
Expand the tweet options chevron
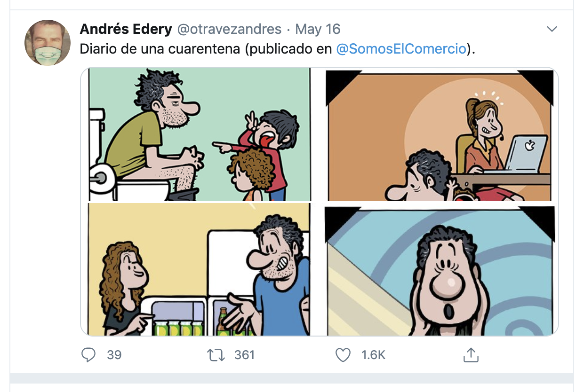[552, 29]
